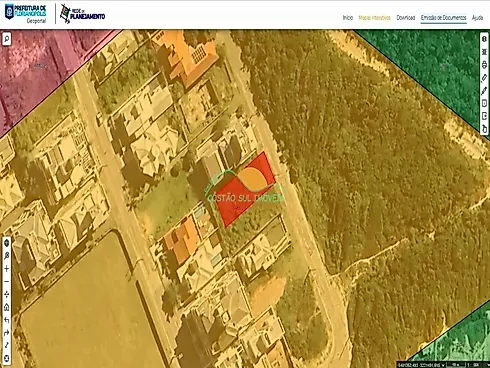
Task: Select the pointing hand tool
Action: pyautogui.click(x=484, y=129)
